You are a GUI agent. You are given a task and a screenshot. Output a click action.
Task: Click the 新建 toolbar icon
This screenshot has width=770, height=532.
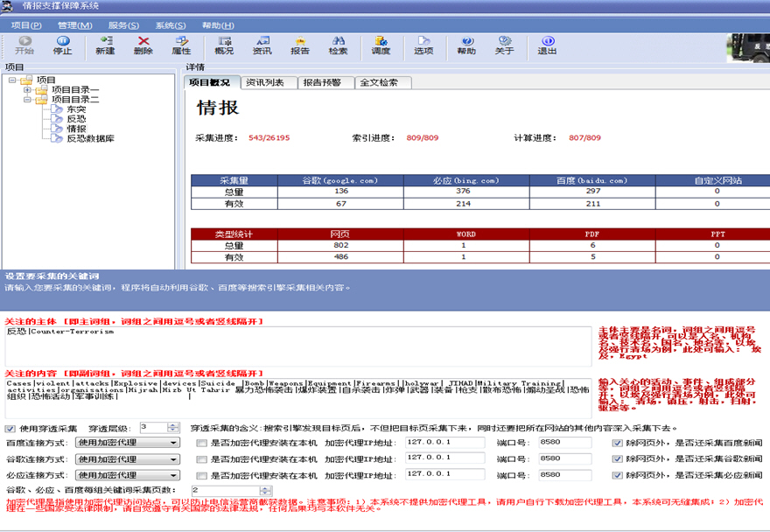pos(105,45)
